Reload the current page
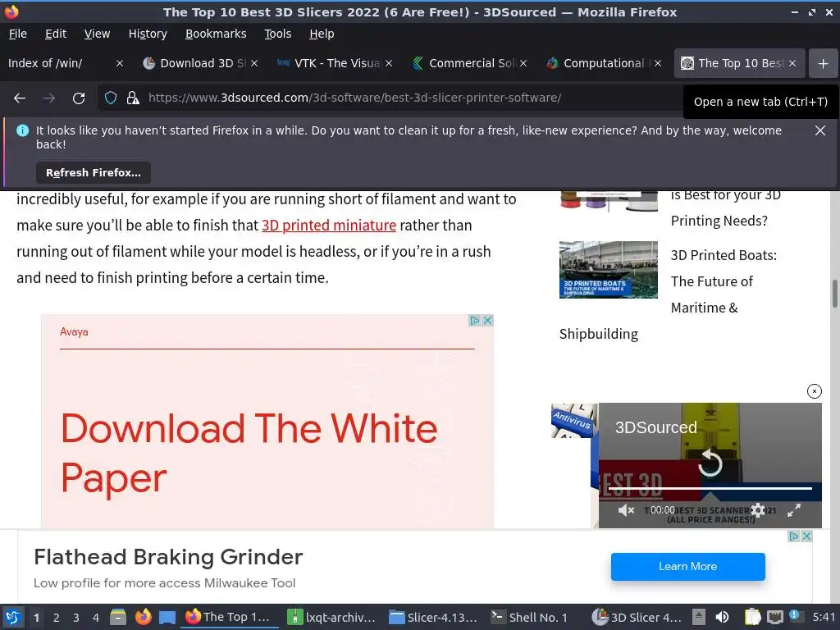 pyautogui.click(x=79, y=98)
